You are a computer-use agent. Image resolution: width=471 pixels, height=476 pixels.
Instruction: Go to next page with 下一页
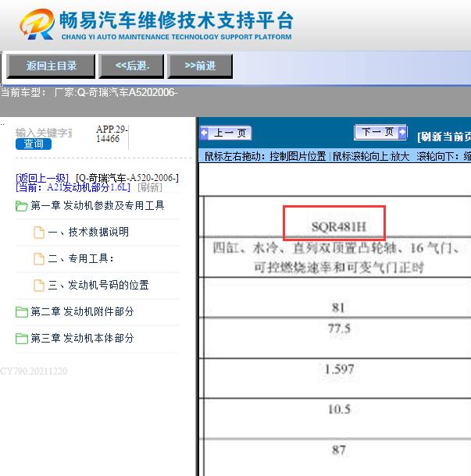[380, 132]
